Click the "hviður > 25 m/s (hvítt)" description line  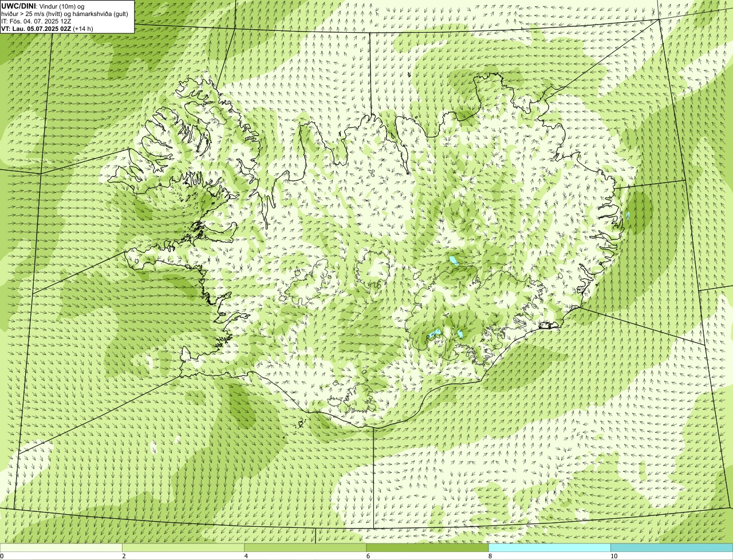tap(65, 13)
